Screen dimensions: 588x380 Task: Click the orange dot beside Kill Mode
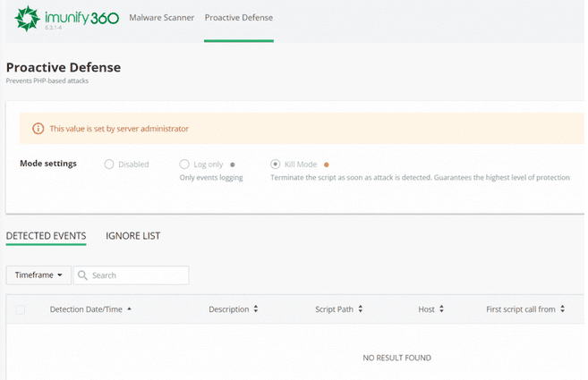(x=327, y=165)
